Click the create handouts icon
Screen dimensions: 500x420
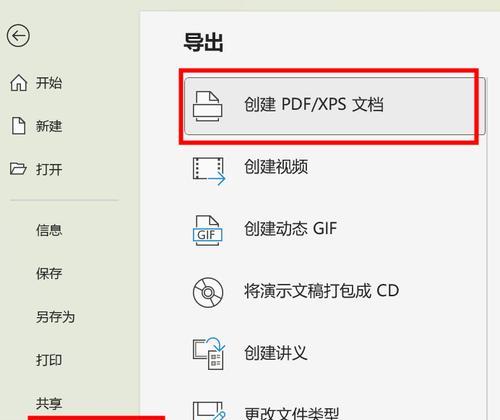click(209, 353)
